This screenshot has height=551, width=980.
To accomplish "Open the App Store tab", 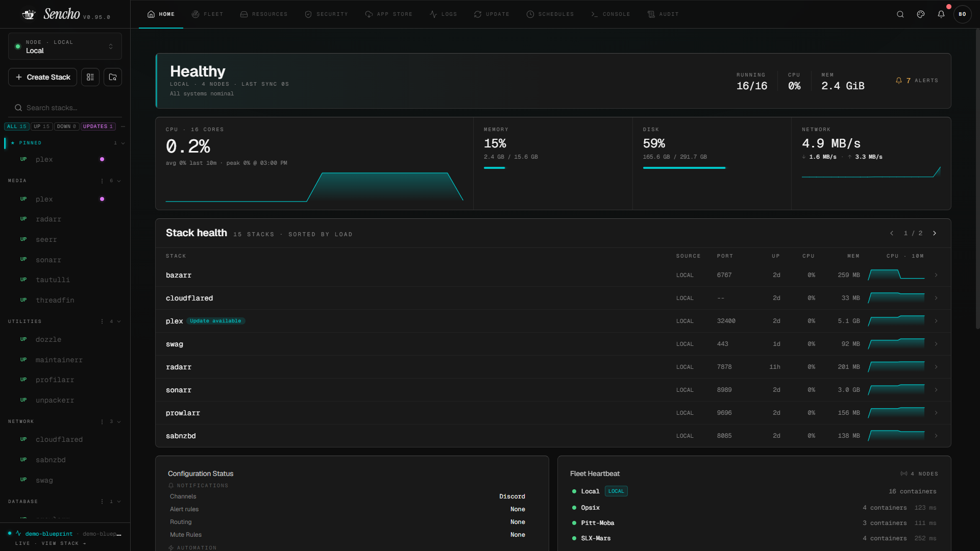I will point(389,14).
